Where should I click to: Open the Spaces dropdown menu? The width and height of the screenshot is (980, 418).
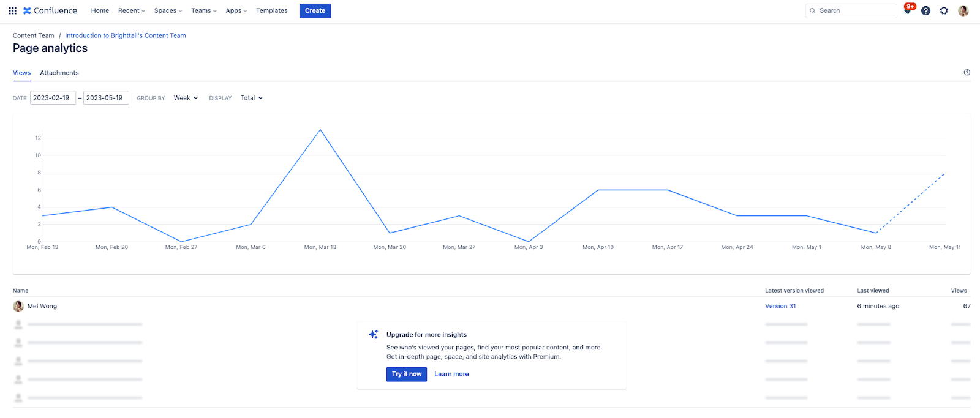pos(168,10)
